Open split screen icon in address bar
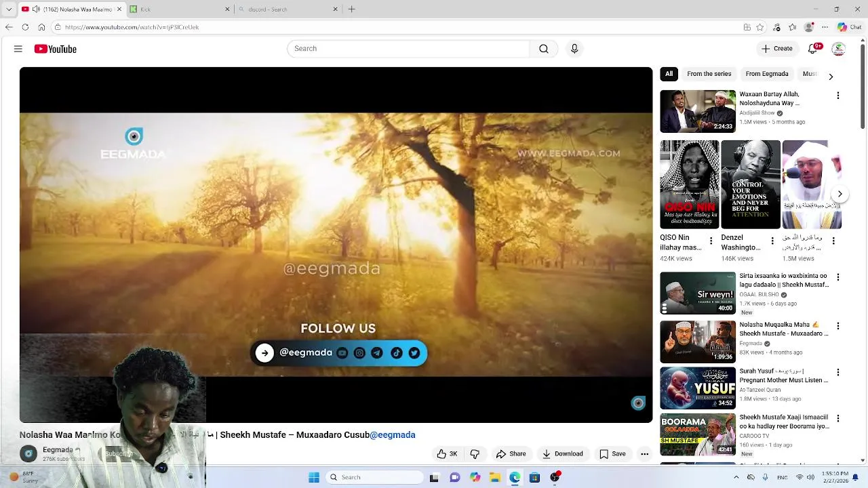The width and height of the screenshot is (868, 488). pos(747,27)
